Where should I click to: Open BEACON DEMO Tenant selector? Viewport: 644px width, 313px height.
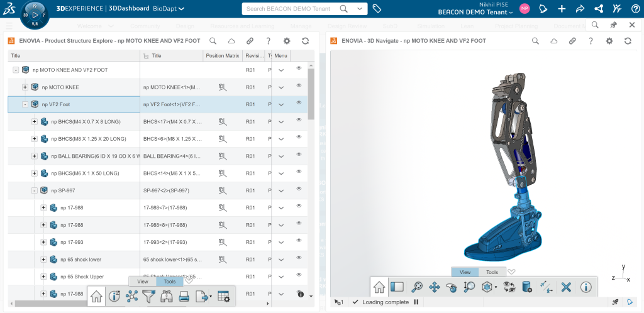(x=475, y=13)
